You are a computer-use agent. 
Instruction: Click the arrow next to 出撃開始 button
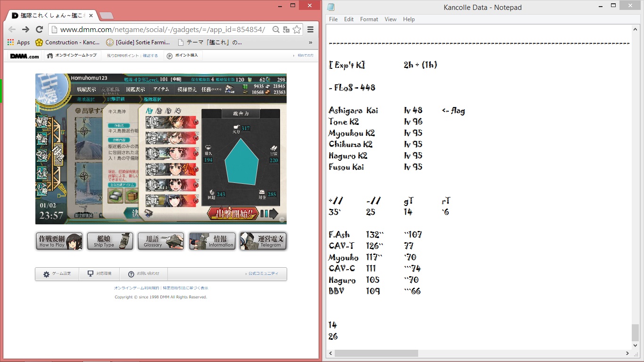pos(273,214)
